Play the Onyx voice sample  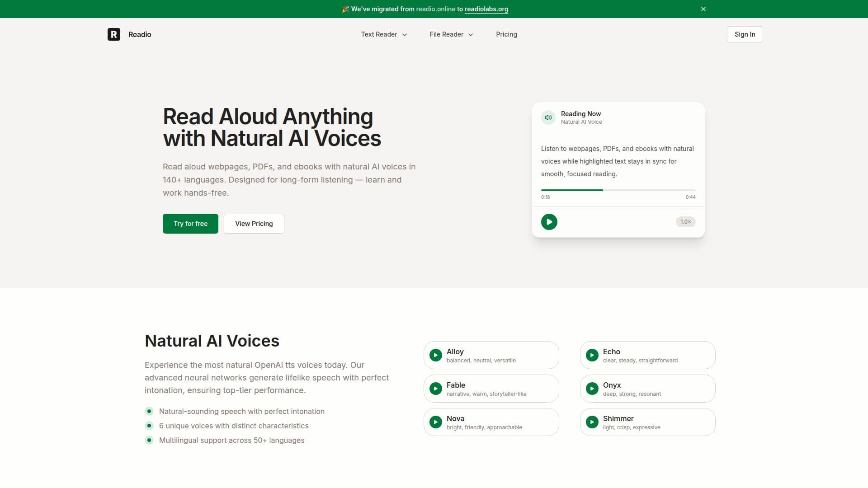(x=592, y=389)
